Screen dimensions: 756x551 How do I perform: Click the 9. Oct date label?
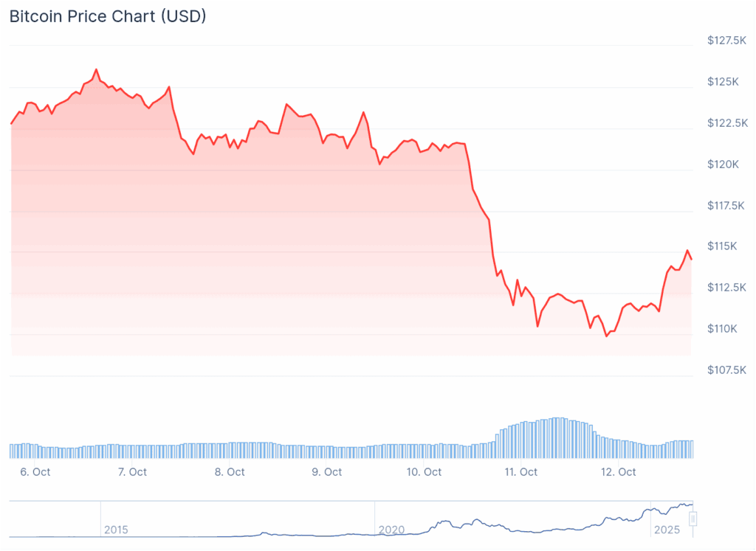pos(327,472)
